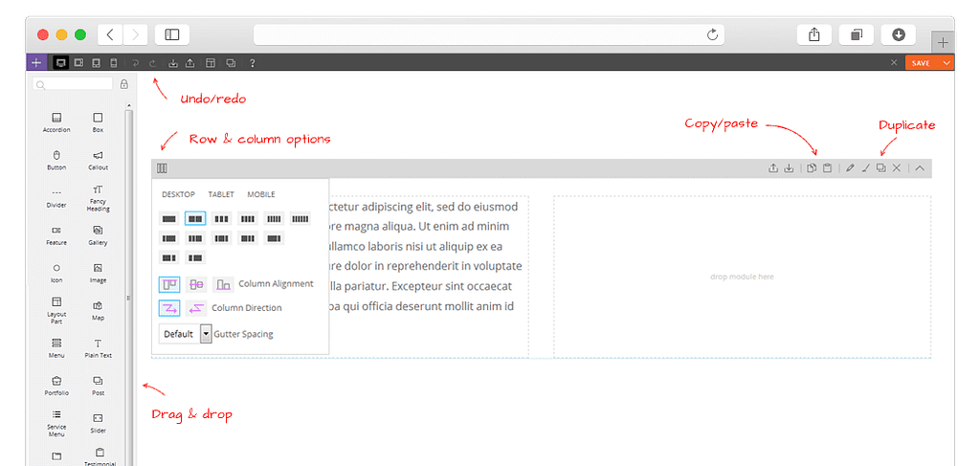980x466 pixels.
Task: Delete the row with X icon
Action: 897,168
